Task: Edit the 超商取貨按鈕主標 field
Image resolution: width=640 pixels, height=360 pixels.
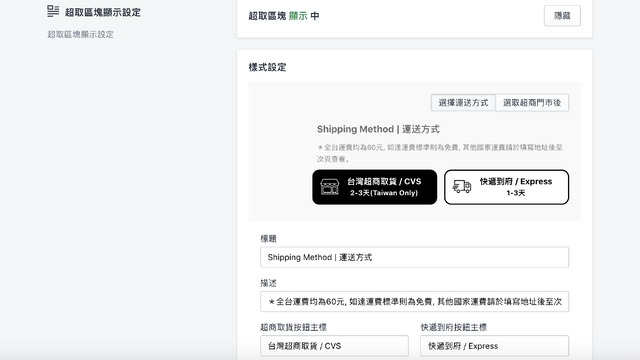Action: point(334,346)
